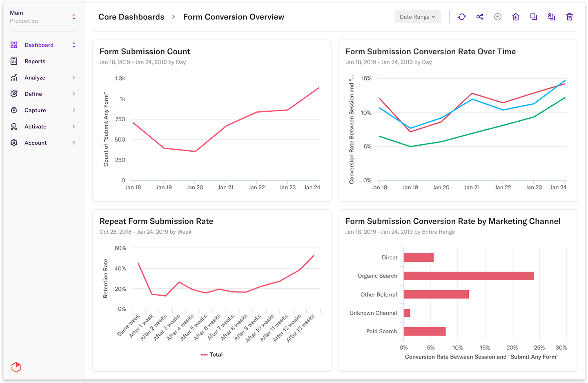
Task: Open the Date Range dropdown
Action: pos(418,17)
